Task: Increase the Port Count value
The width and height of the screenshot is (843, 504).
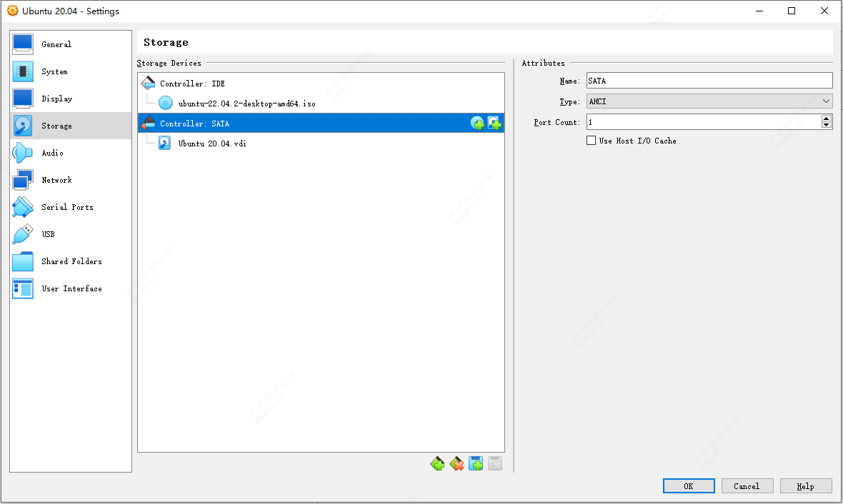Action: click(827, 119)
